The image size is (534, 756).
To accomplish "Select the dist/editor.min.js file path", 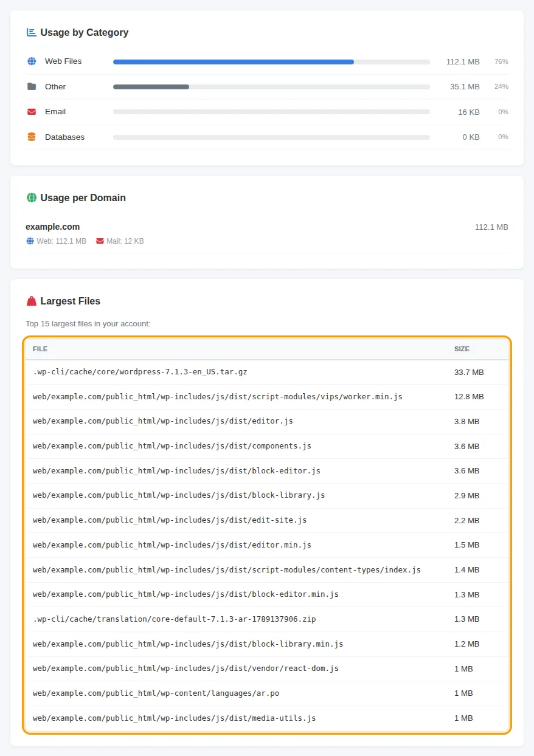I will click(172, 545).
